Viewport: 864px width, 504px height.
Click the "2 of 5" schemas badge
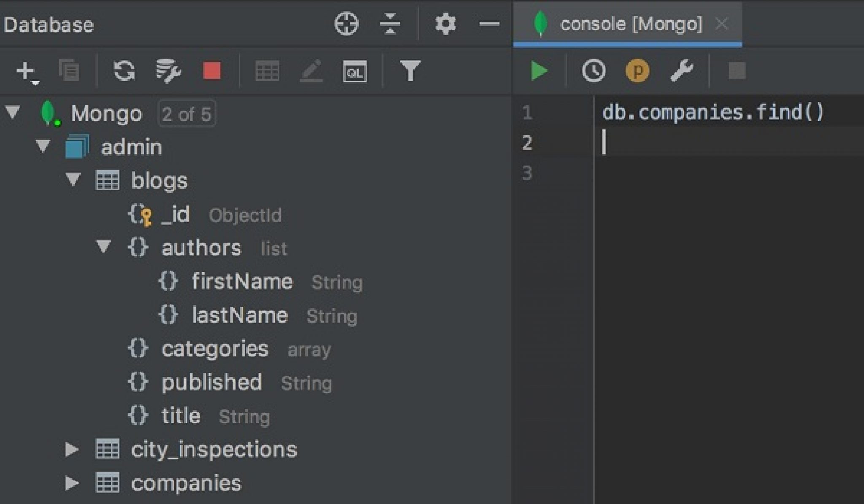point(186,114)
